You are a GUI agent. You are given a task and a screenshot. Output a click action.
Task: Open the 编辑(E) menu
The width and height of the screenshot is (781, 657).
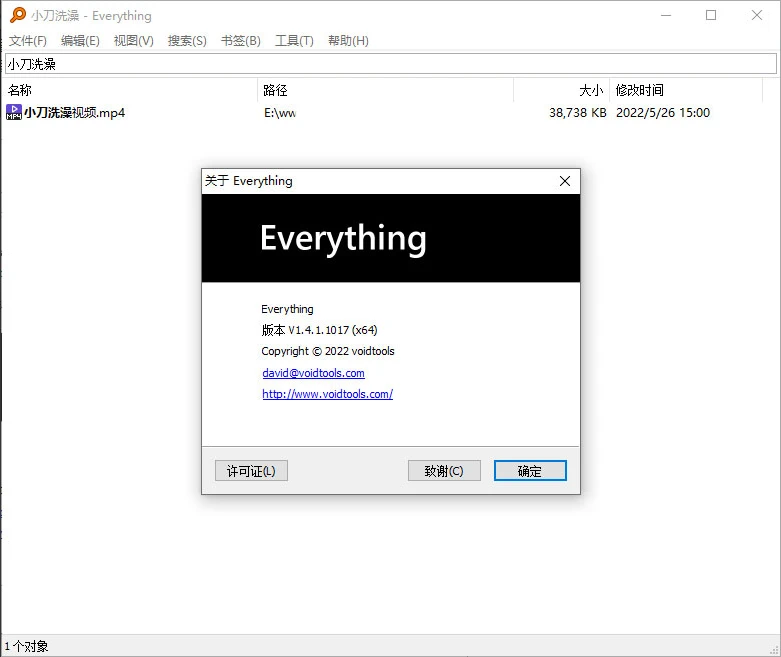pos(80,41)
